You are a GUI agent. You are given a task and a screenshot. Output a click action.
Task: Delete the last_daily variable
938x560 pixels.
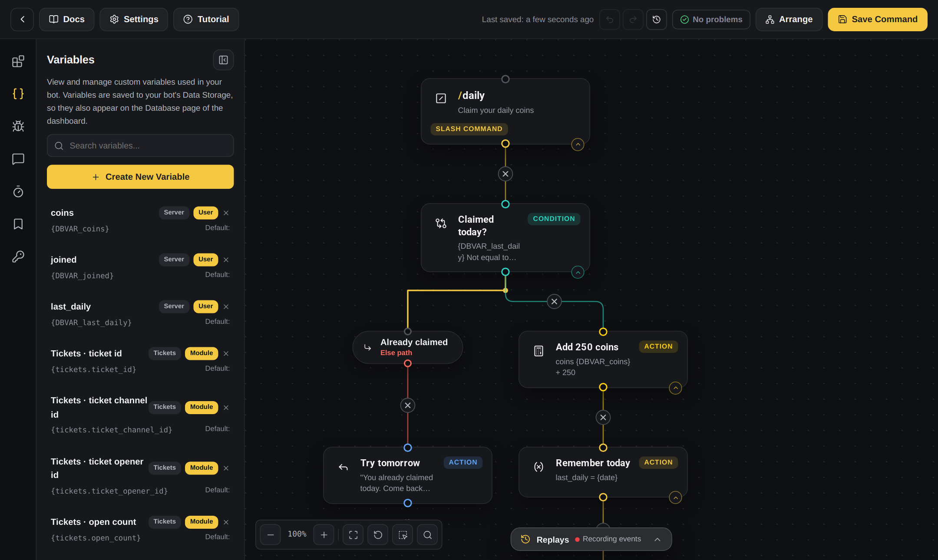[x=226, y=306]
